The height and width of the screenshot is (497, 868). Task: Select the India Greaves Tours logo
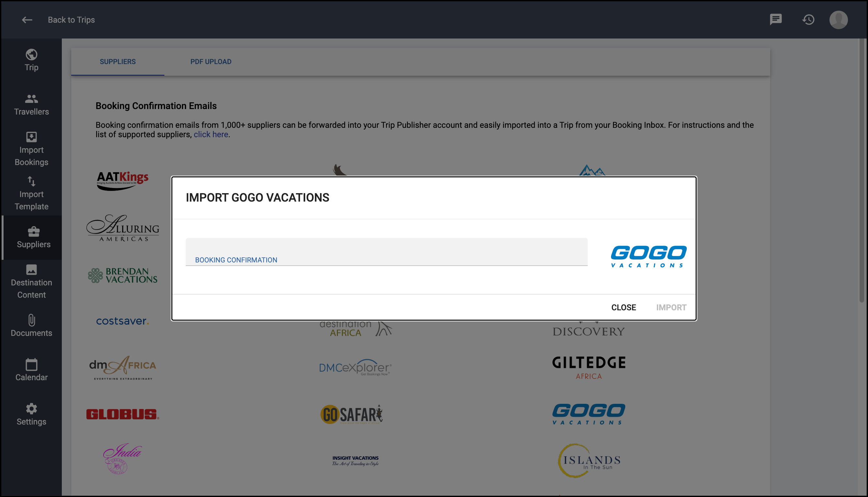(x=122, y=459)
